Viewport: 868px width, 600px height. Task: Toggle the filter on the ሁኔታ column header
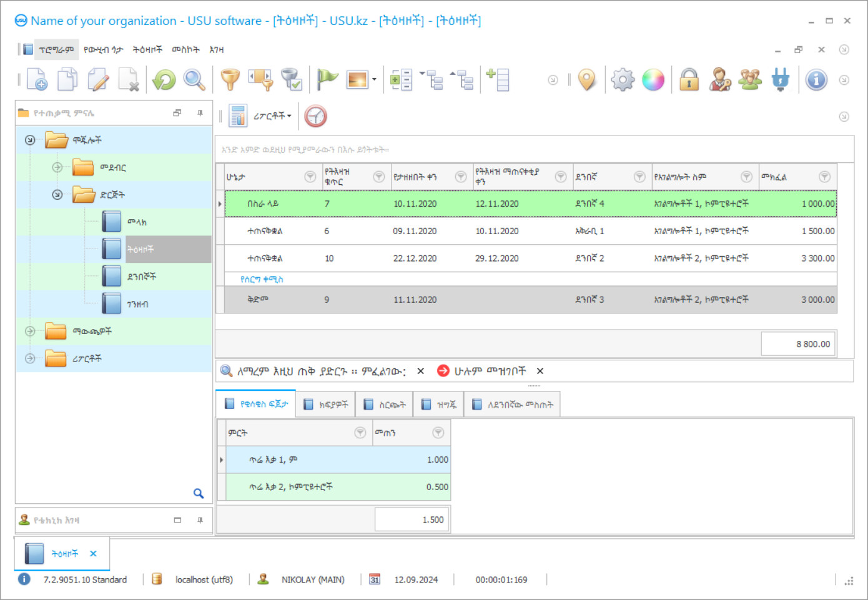coord(310,177)
